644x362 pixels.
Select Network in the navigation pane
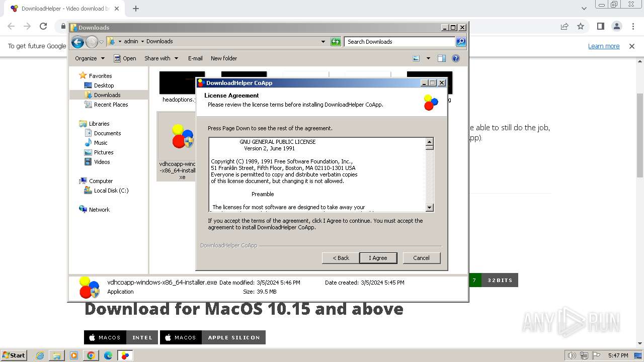pos(99,210)
